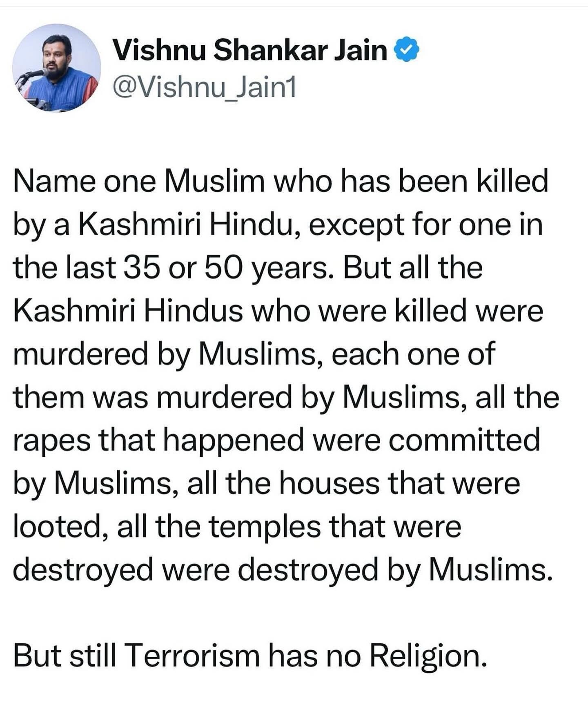Click the text 'the last 35 or 50 years'
This screenshot has height=702, width=588.
[171, 268]
